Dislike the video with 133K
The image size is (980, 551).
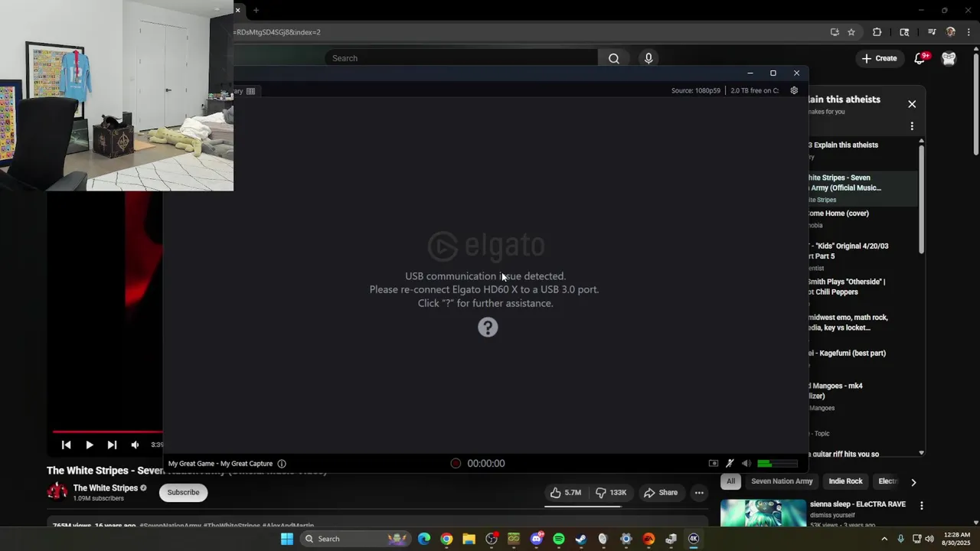click(611, 493)
